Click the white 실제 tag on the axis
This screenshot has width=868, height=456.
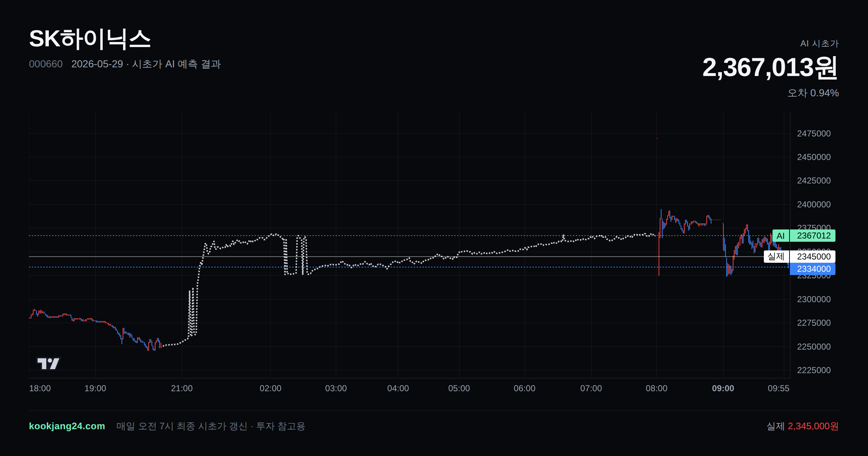coord(776,257)
